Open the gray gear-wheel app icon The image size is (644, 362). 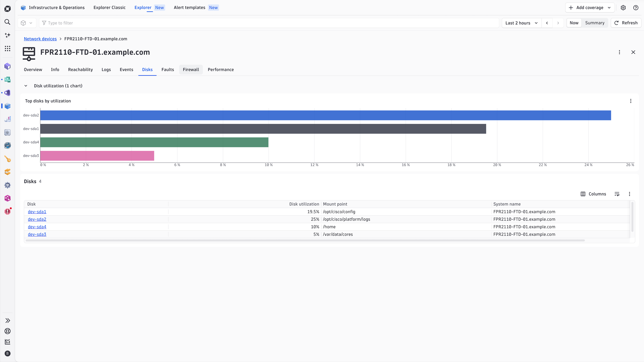pyautogui.click(x=8, y=185)
